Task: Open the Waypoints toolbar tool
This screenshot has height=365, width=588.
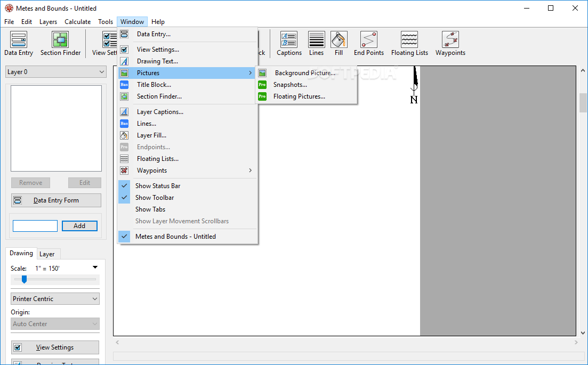Action: (450, 44)
